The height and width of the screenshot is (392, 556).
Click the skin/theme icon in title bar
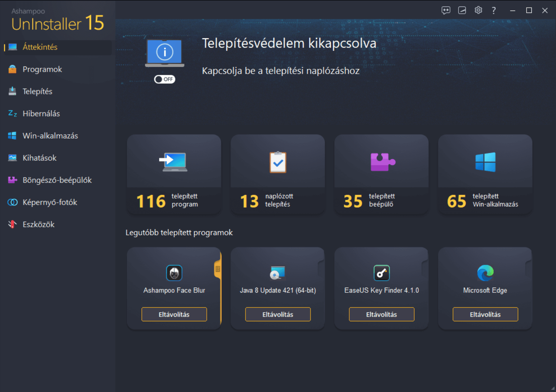(462, 10)
